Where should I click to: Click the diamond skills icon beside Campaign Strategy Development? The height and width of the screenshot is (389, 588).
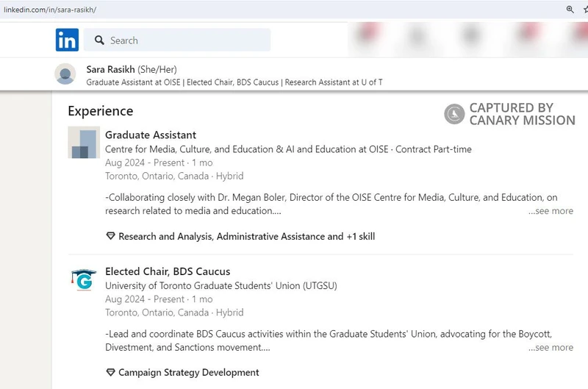coord(110,372)
